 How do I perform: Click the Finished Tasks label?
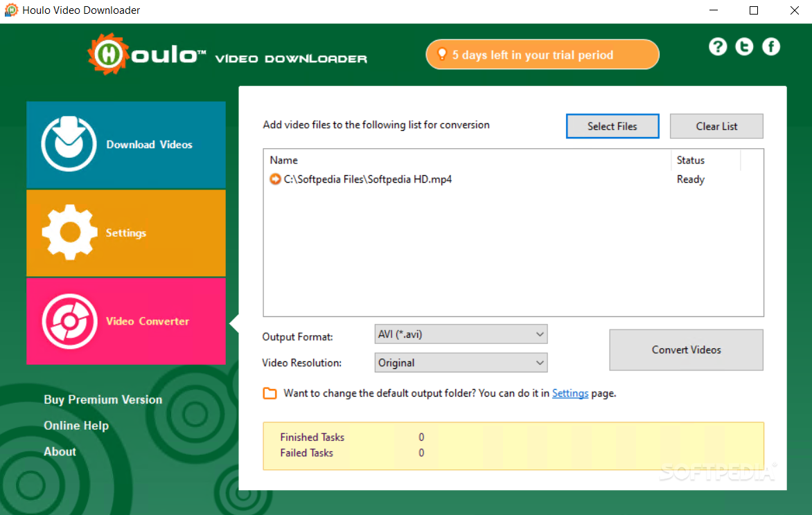point(312,437)
